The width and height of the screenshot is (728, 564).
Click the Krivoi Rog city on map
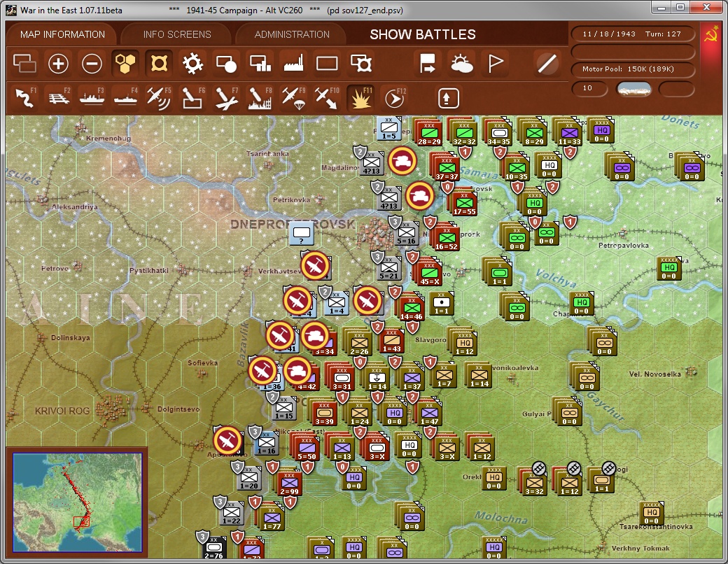(x=110, y=409)
